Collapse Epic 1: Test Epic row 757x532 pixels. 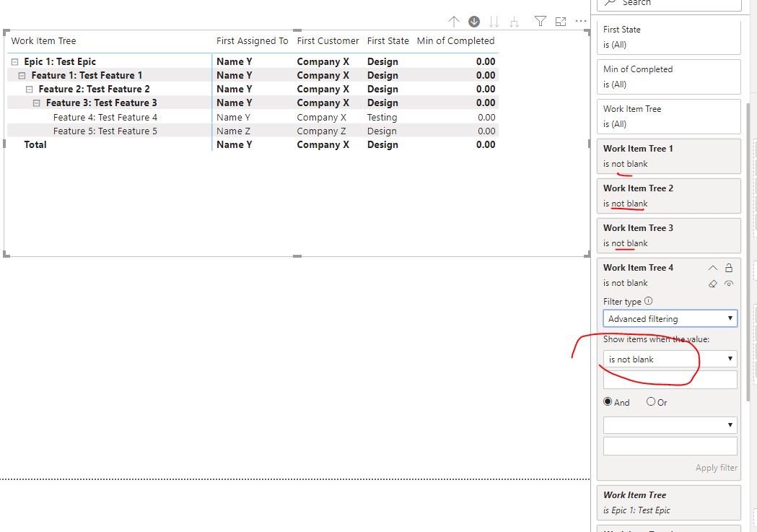point(15,62)
